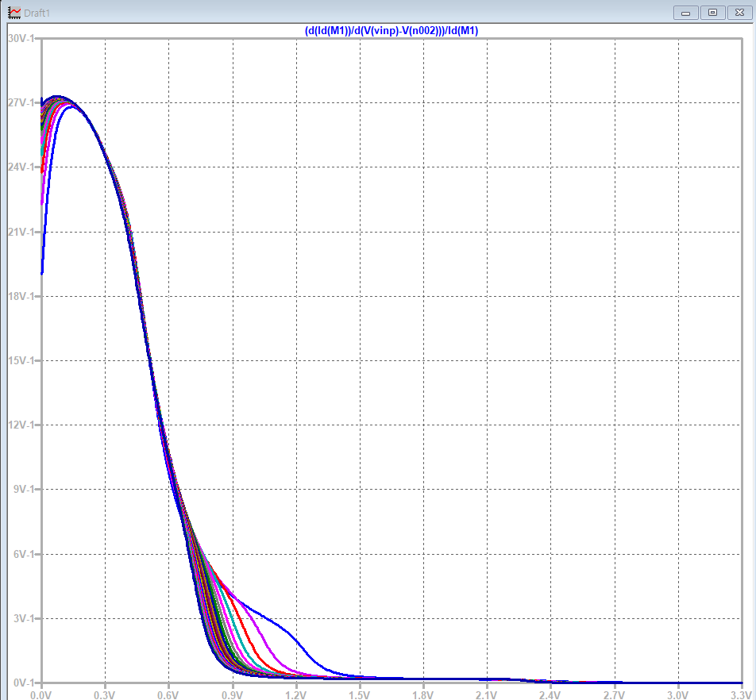Click the 0.0V horizontal axis label
This screenshot has height=700, width=756.
(40, 694)
